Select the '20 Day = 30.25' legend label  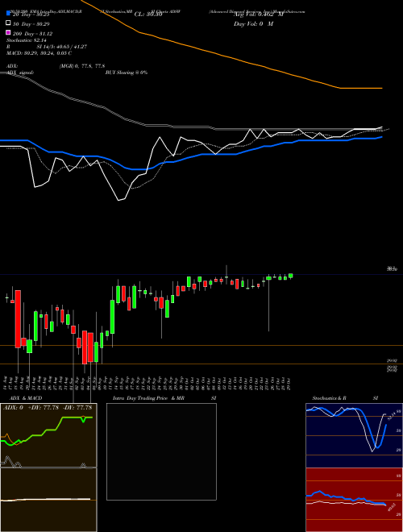pyautogui.click(x=31, y=15)
